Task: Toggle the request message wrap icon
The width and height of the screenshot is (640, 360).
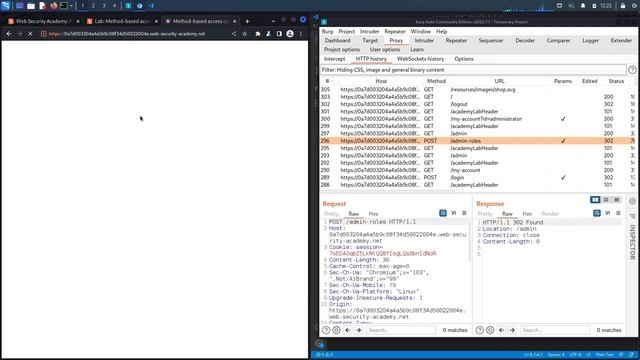Action: point(443,213)
